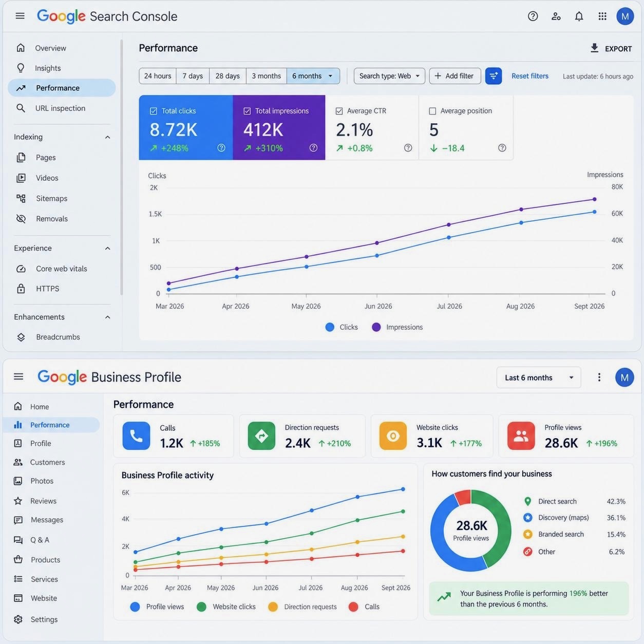Open the Search Console help icon

533,16
